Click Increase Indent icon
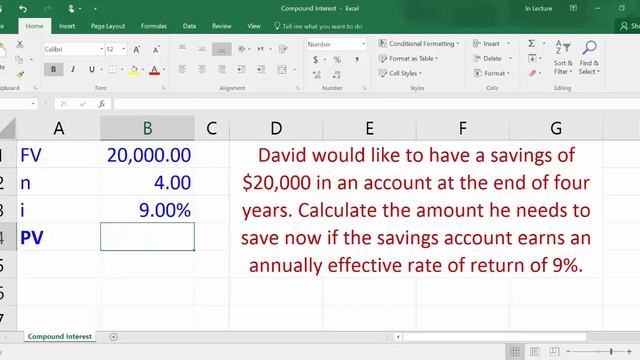 pyautogui.click(x=261, y=69)
